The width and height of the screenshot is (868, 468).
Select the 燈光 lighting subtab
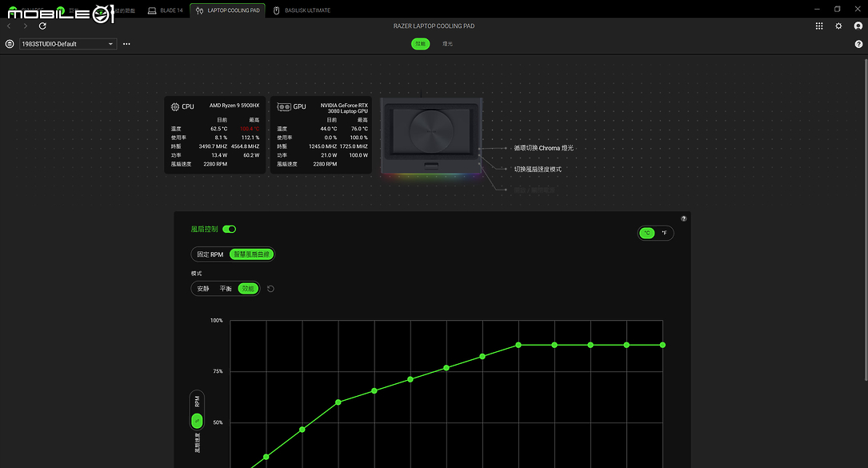[x=447, y=44]
